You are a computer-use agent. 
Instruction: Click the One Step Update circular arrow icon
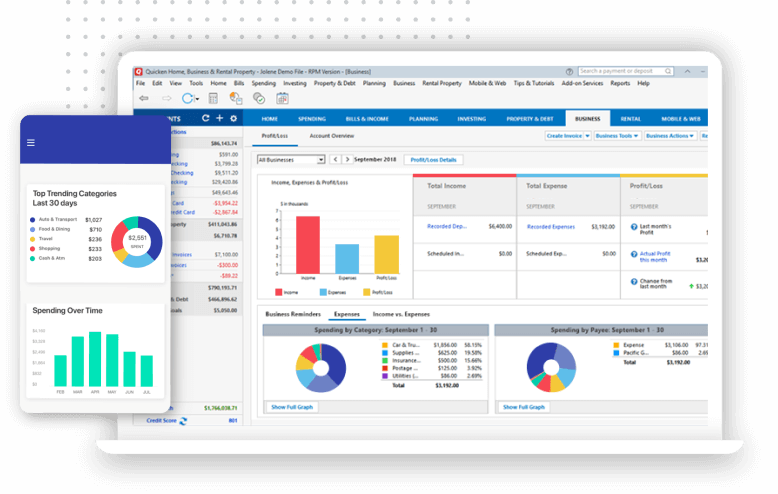187,98
